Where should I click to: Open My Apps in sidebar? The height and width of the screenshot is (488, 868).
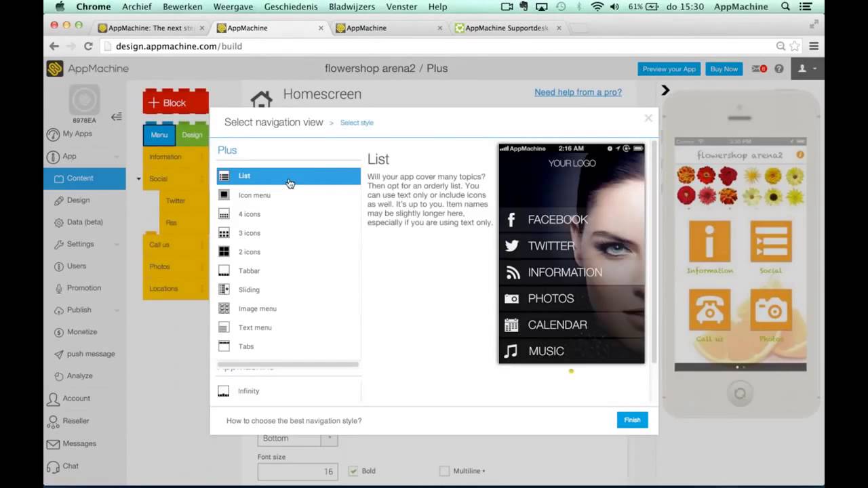(77, 134)
